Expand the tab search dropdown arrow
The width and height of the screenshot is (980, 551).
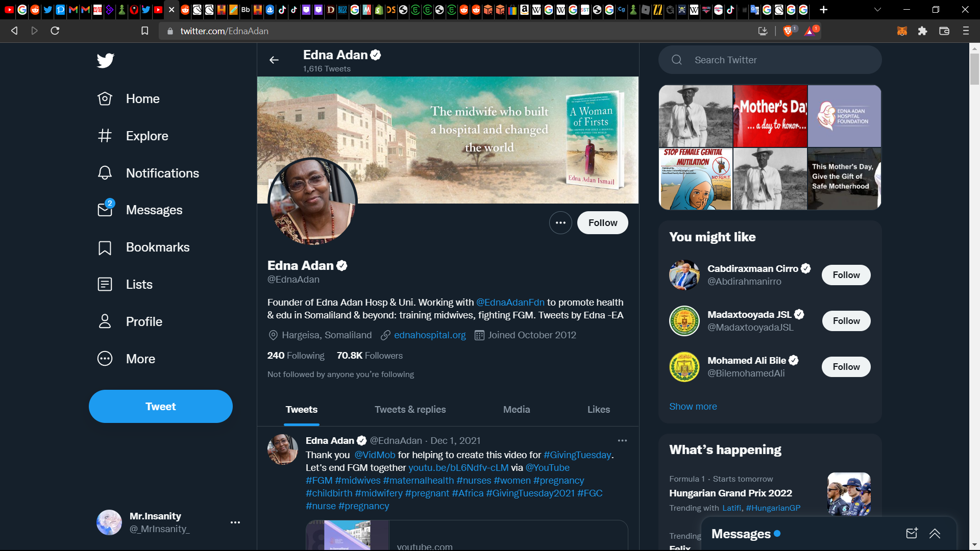point(878,10)
